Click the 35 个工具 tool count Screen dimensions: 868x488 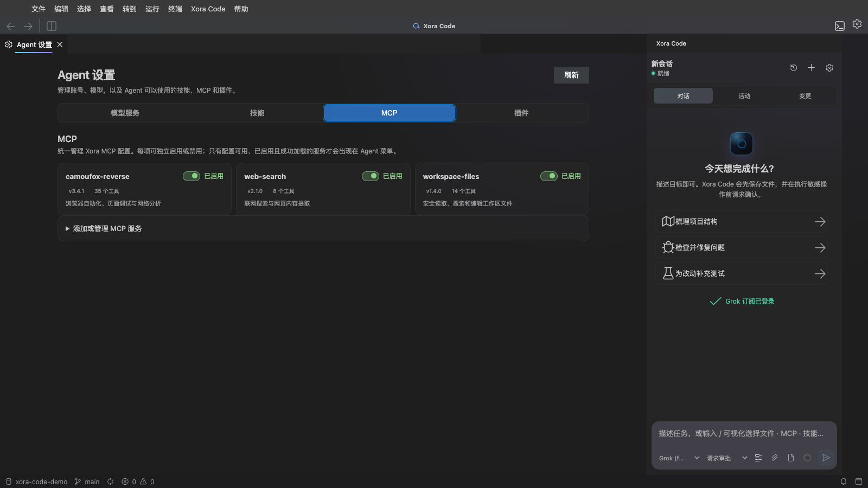pyautogui.click(x=107, y=191)
